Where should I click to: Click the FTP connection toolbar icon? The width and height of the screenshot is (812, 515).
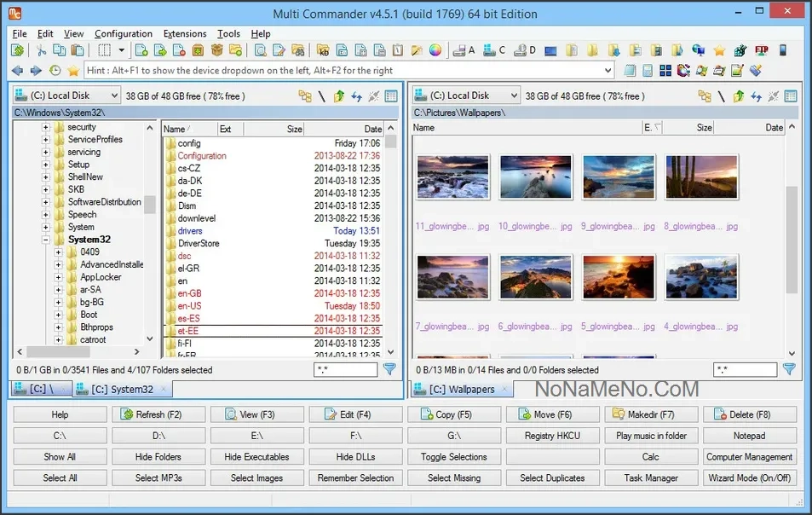760,51
